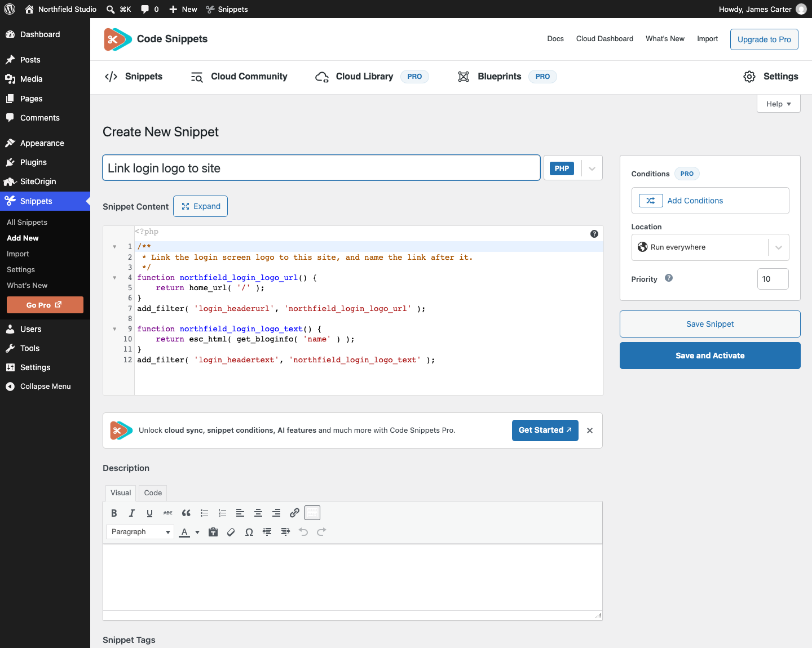Open the Blueprints tab

tap(507, 77)
